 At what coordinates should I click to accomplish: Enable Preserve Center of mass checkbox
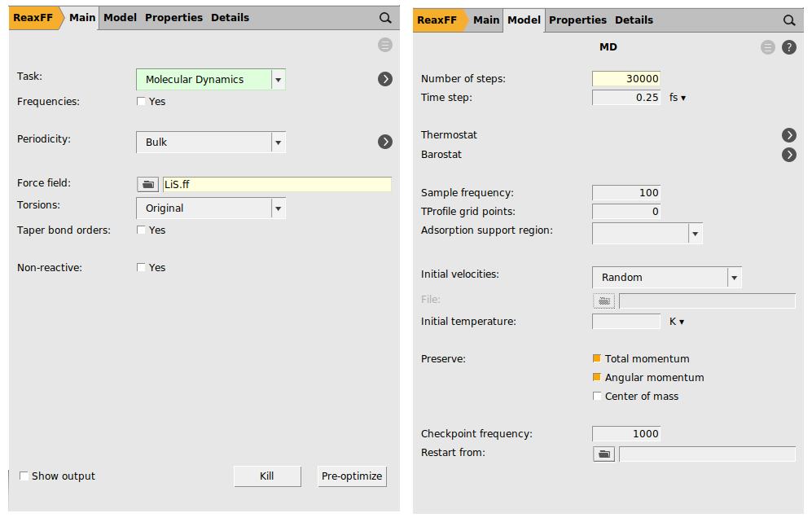[x=597, y=396]
